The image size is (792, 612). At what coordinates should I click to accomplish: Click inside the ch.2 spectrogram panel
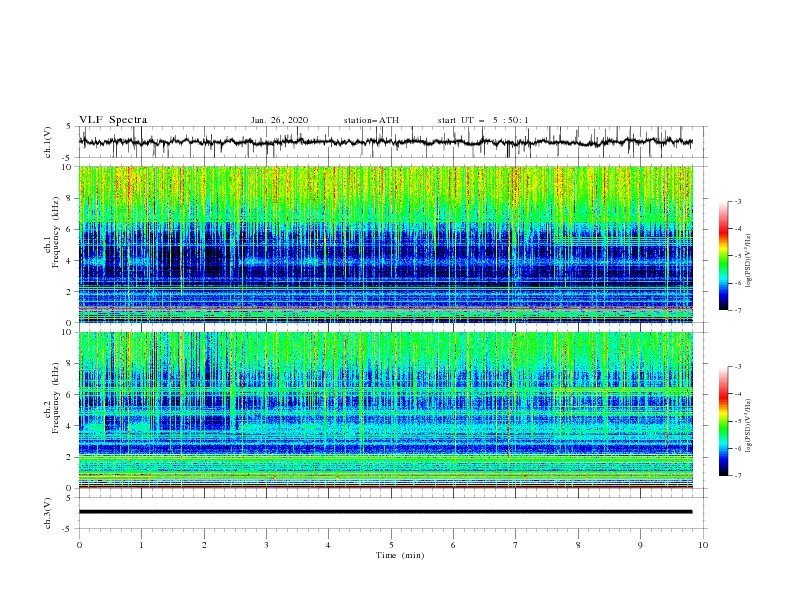pos(385,410)
